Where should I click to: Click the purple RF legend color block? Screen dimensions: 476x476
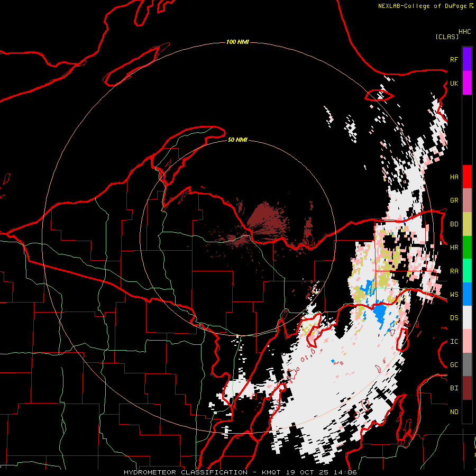(467, 59)
